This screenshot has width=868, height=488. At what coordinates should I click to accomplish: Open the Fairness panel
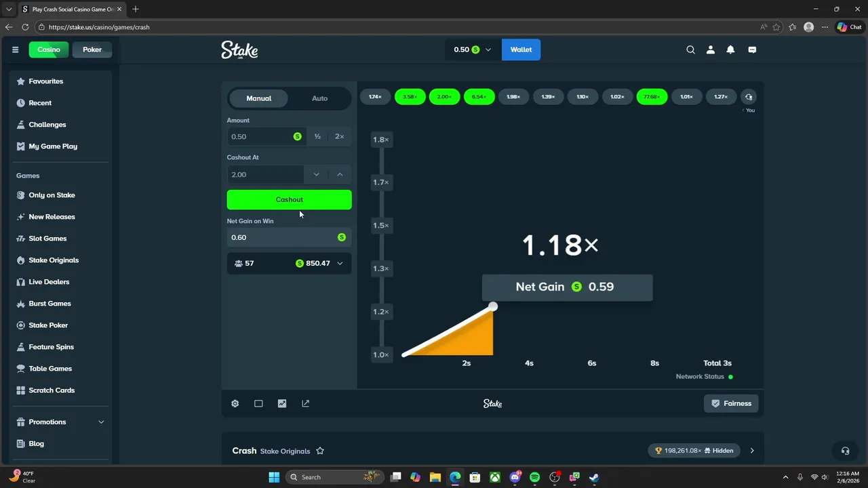pos(731,403)
